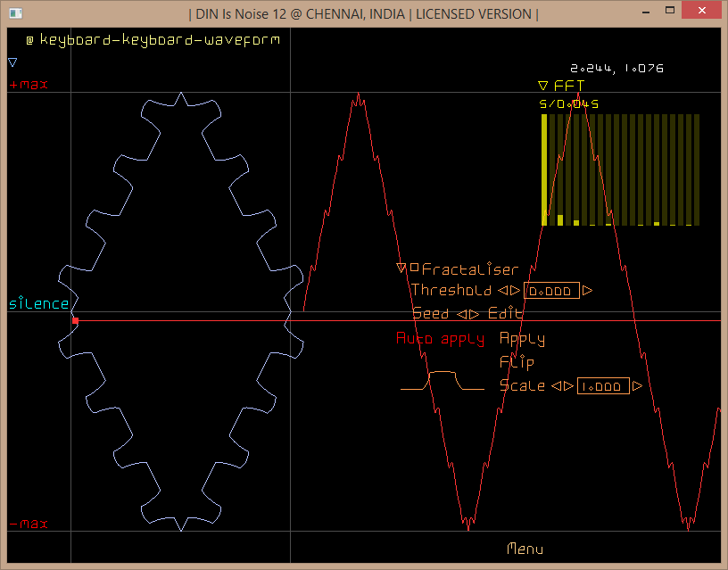Viewport: 728px width, 570px height.
Task: Click the red vertex marker near silence line
Action: click(76, 320)
